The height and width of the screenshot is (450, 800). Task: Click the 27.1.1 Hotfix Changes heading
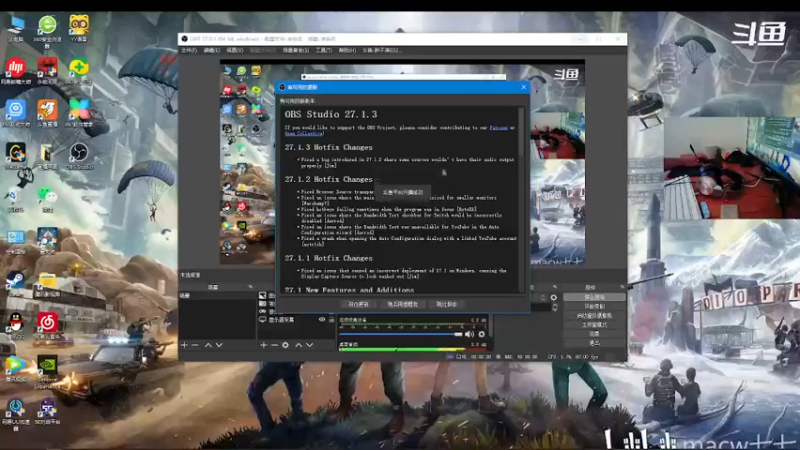329,258
